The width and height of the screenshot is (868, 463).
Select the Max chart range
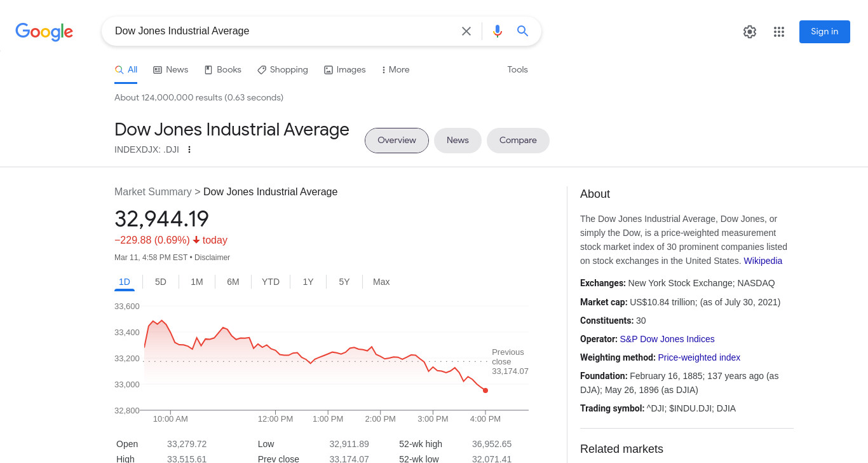(381, 282)
